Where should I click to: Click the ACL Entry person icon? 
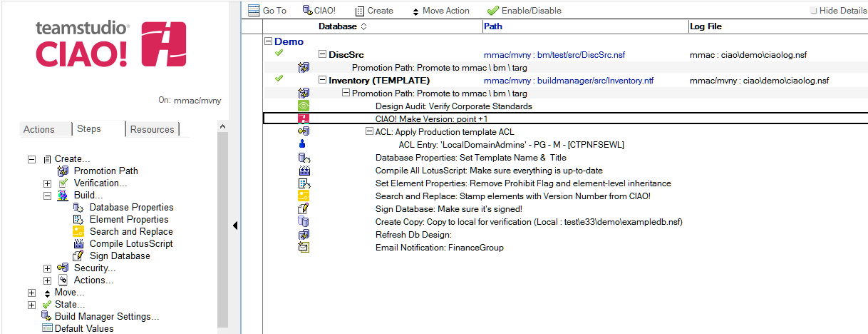point(302,144)
